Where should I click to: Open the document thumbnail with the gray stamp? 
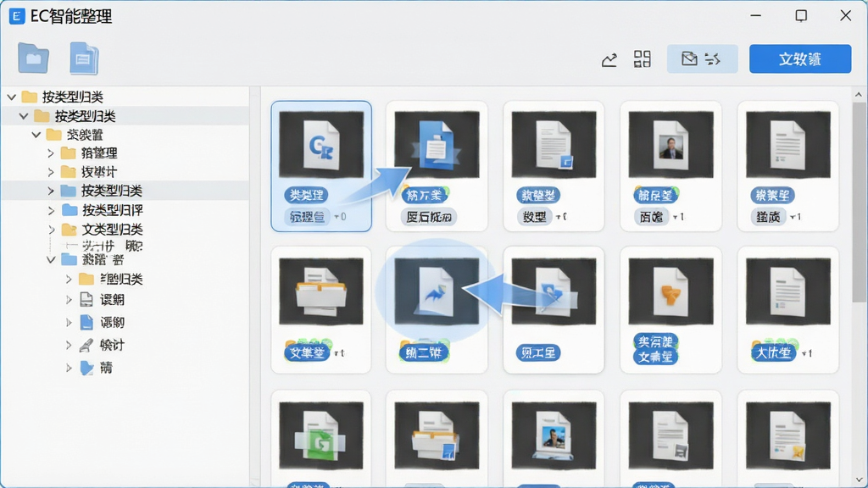coord(671,435)
